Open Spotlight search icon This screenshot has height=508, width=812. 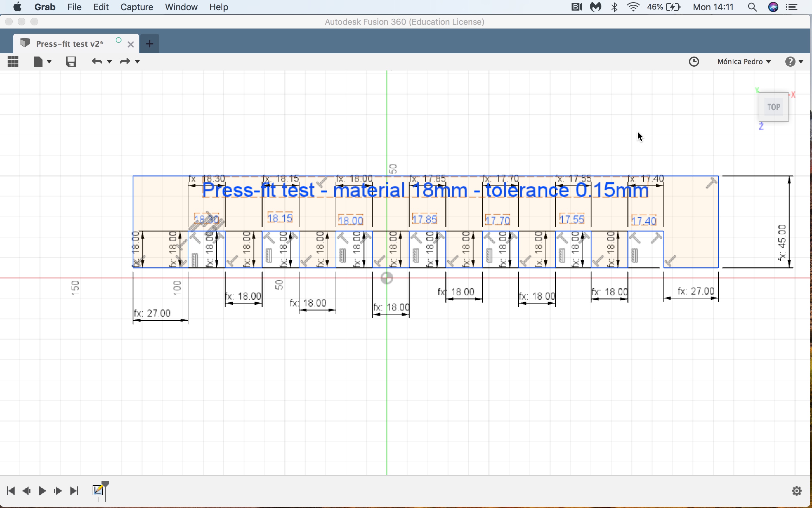[x=752, y=7]
